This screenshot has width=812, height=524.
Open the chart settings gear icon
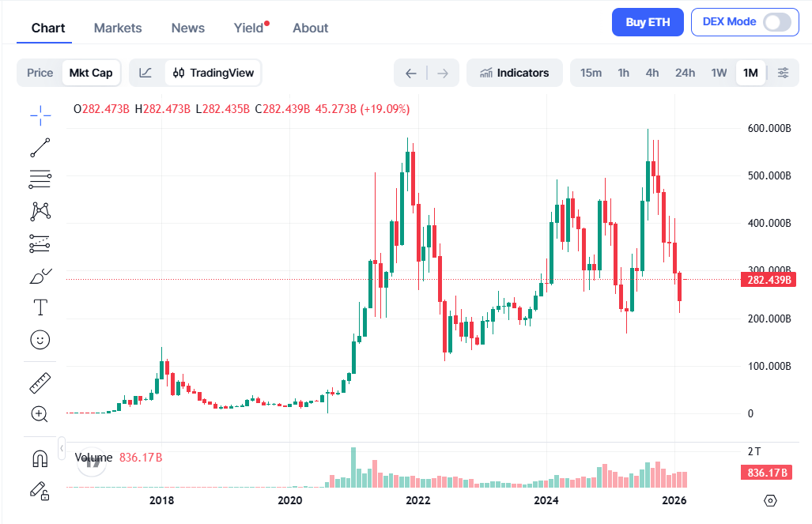pos(771,501)
